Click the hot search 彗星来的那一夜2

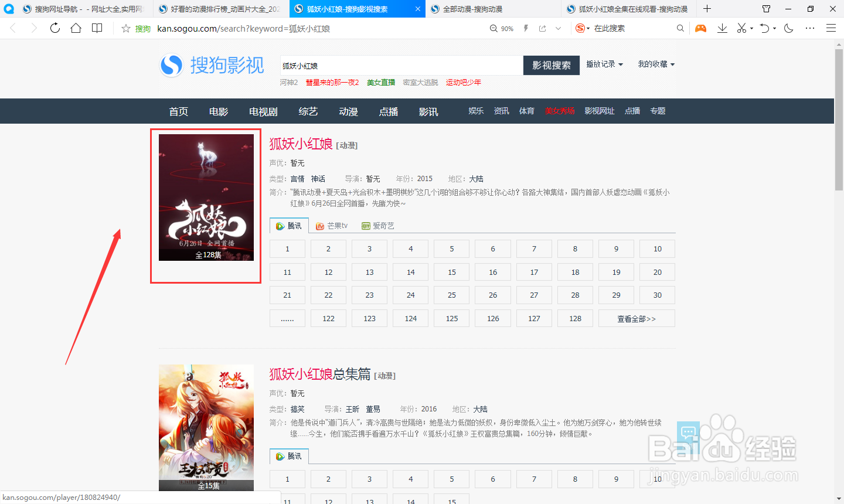(332, 83)
